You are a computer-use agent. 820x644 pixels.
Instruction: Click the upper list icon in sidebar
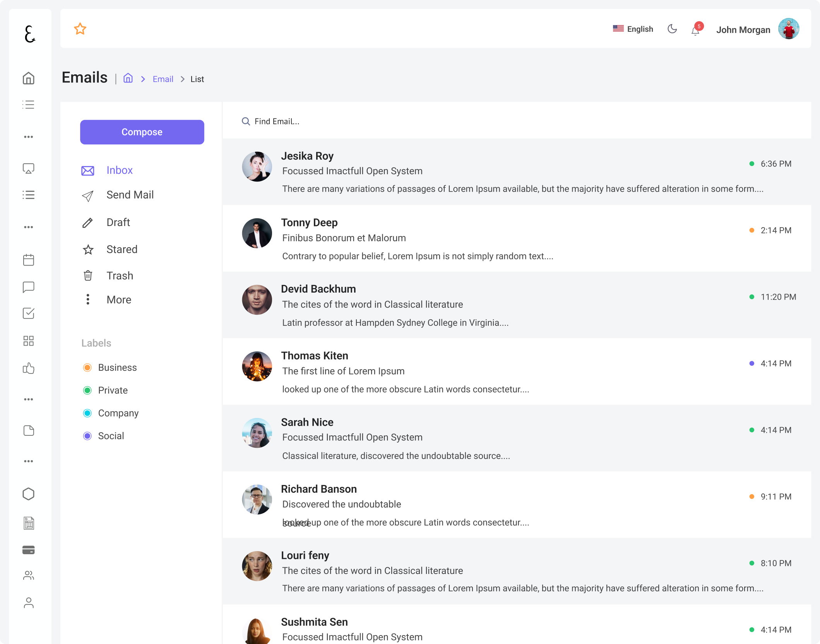coord(29,104)
